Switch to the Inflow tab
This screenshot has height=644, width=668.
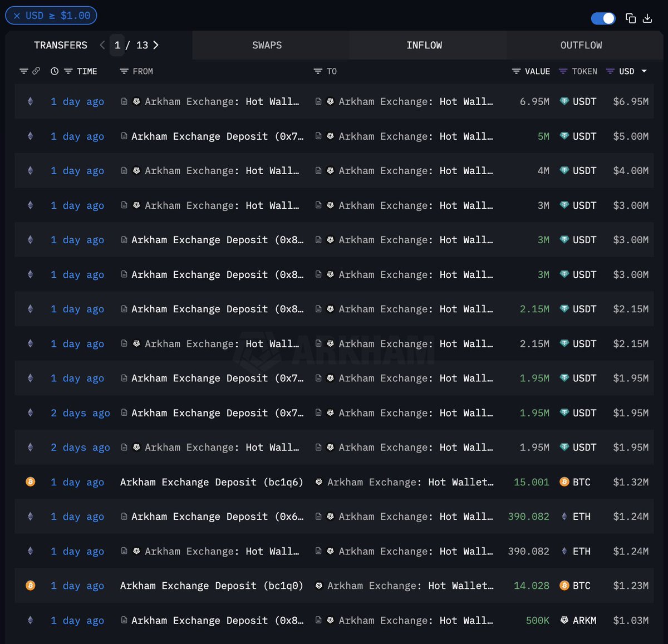tap(424, 45)
